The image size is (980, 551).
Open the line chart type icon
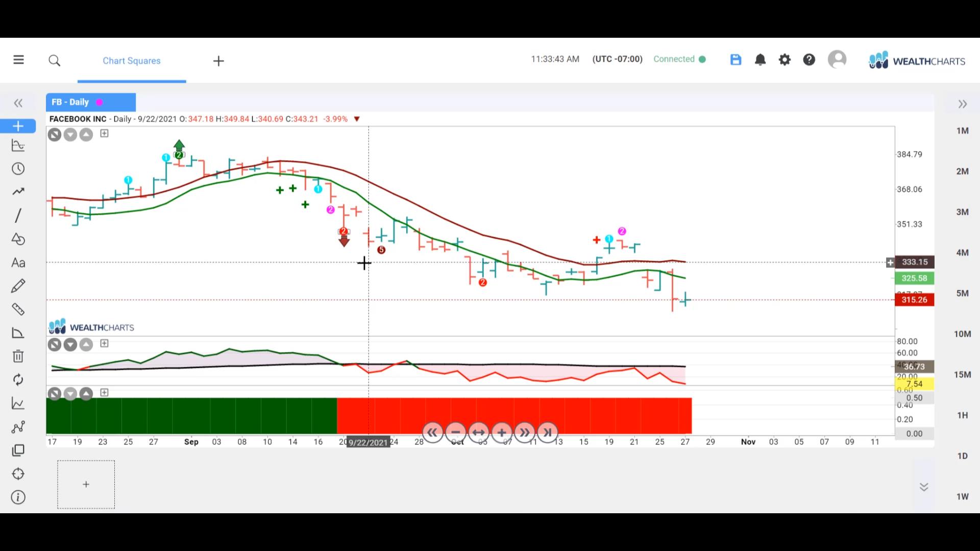[18, 404]
